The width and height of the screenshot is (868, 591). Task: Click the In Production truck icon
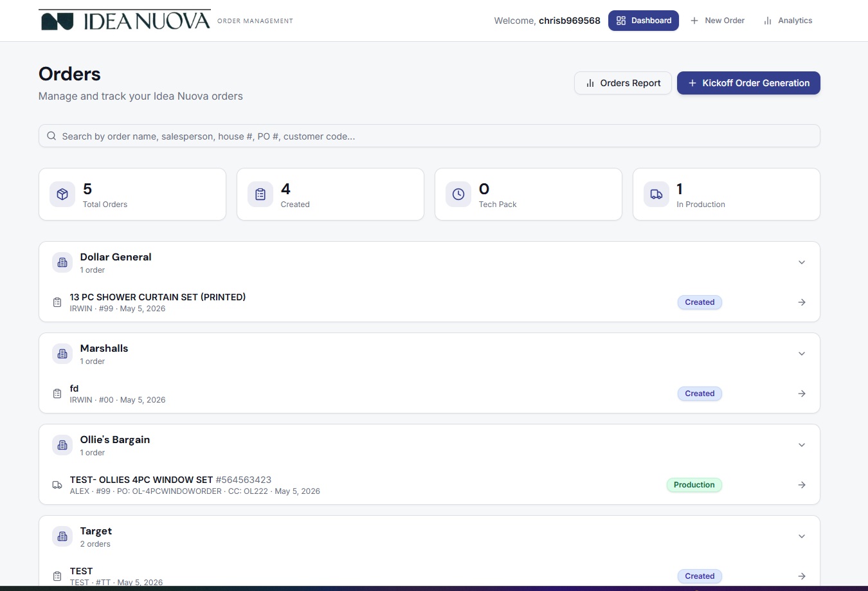point(656,194)
